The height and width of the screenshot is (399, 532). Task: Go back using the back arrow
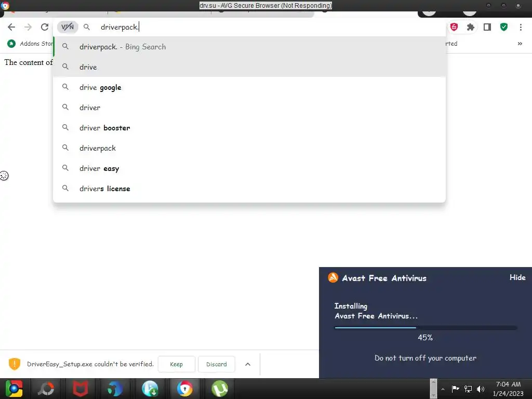(x=11, y=27)
